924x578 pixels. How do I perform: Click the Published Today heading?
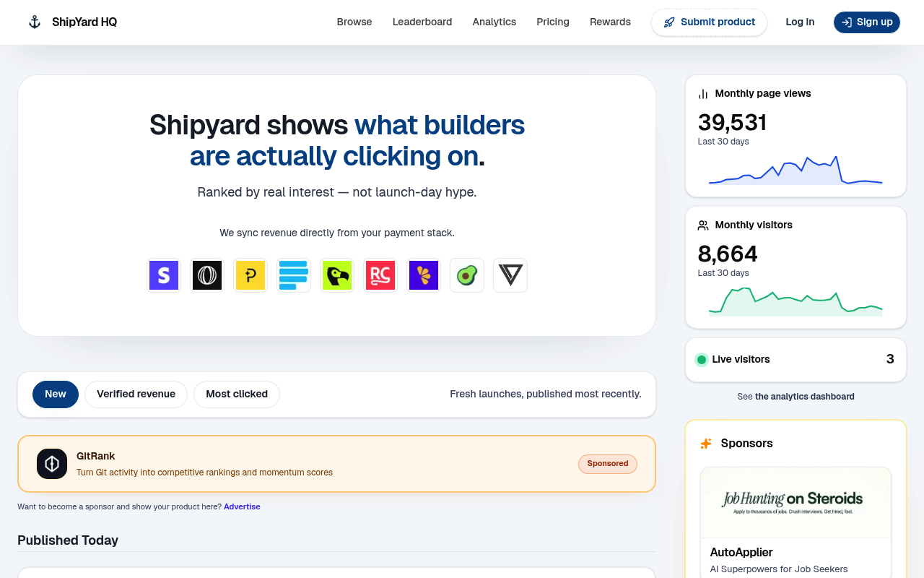68,540
